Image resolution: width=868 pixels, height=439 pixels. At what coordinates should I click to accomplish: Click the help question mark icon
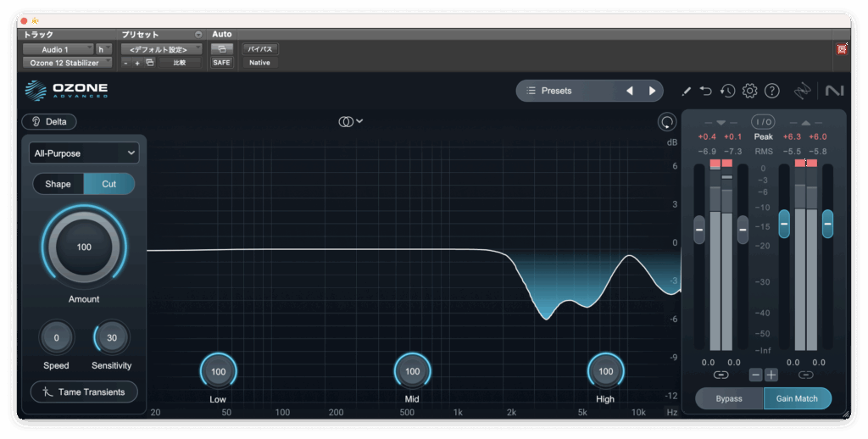(x=771, y=91)
